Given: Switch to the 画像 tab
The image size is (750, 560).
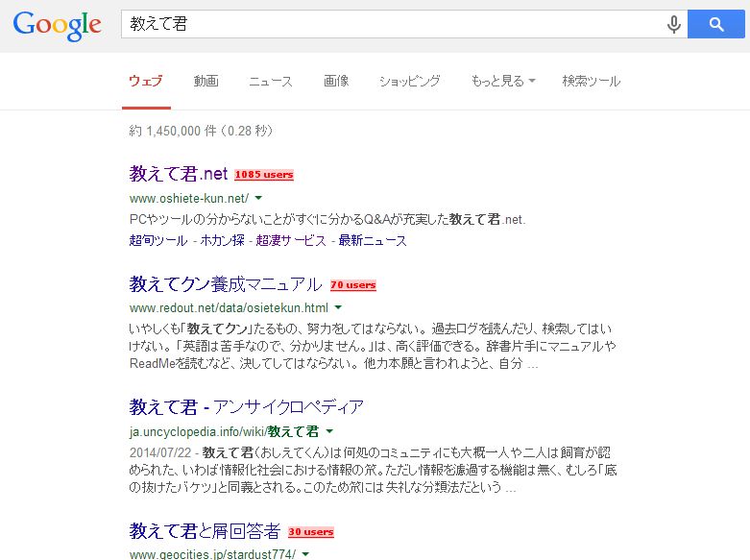Looking at the screenshot, I should pyautogui.click(x=336, y=81).
